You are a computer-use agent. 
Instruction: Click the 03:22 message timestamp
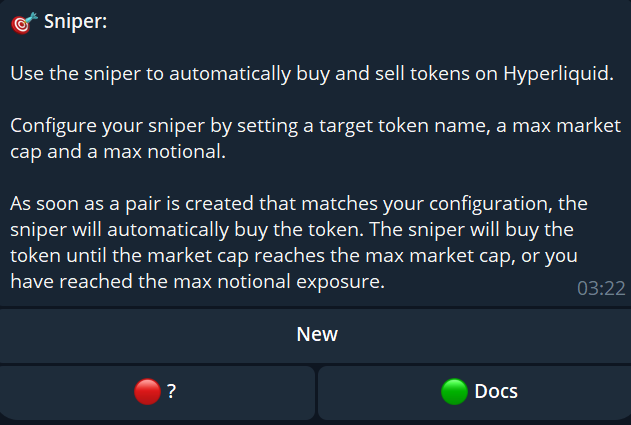click(x=601, y=289)
